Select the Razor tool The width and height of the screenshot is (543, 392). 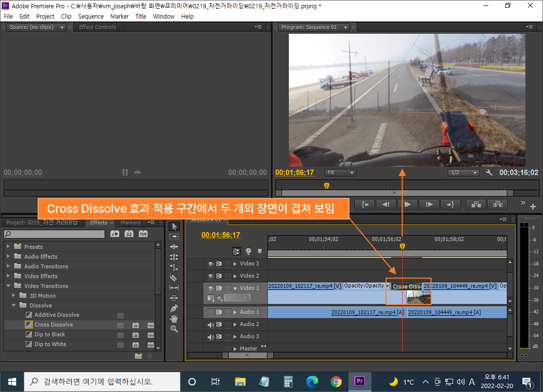[x=174, y=277]
